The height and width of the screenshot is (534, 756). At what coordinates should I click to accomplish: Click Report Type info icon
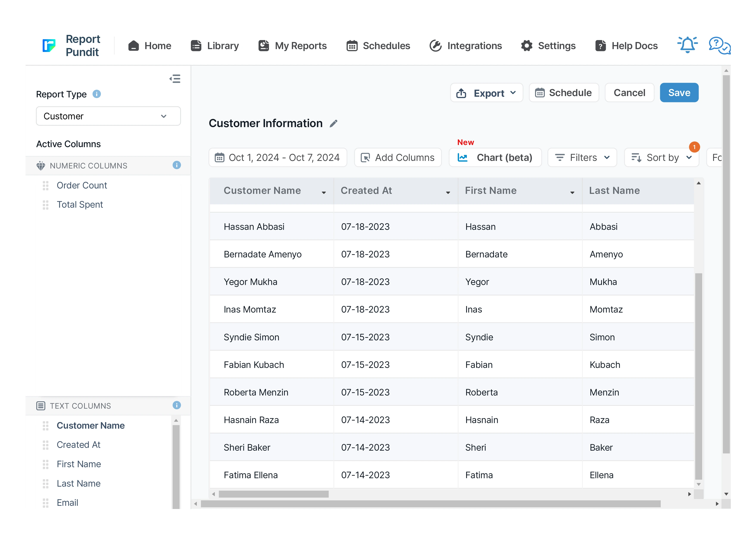(97, 94)
